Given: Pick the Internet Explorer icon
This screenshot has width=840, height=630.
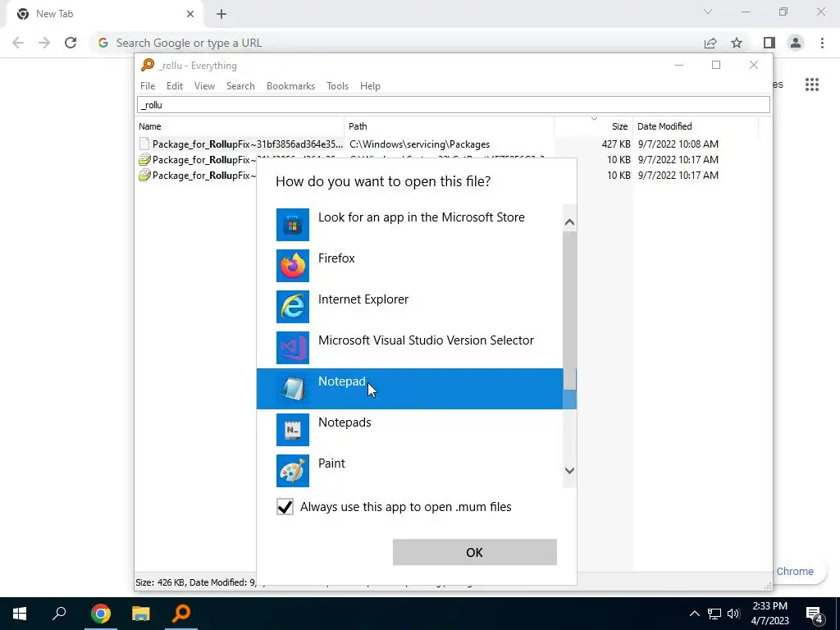Looking at the screenshot, I should pyautogui.click(x=293, y=307).
